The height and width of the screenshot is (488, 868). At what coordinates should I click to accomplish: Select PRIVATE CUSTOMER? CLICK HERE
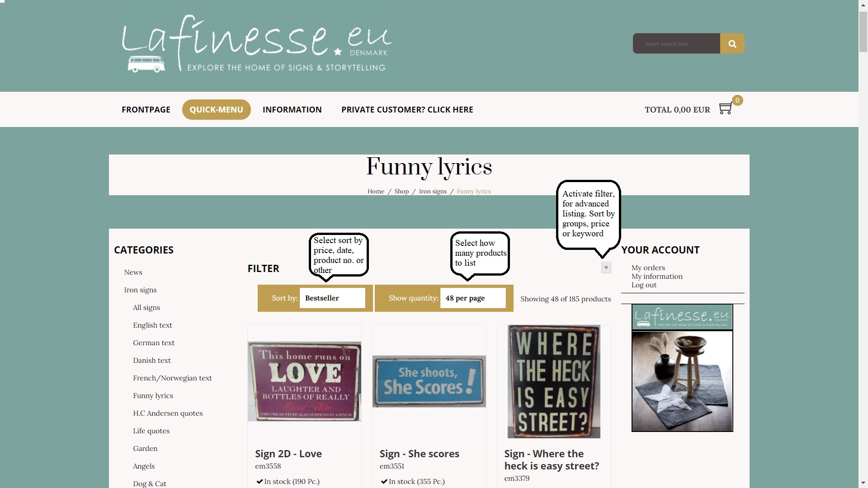(x=407, y=109)
